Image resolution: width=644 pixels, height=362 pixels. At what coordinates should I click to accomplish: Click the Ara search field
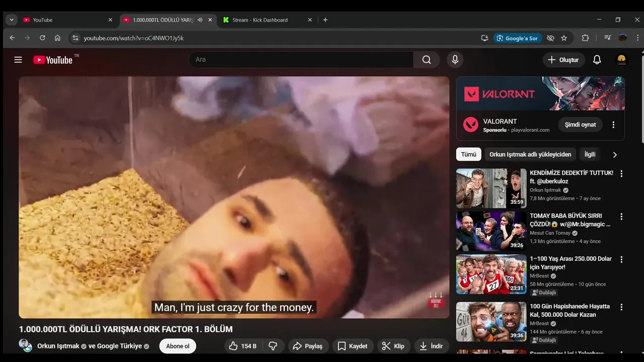coord(301,60)
